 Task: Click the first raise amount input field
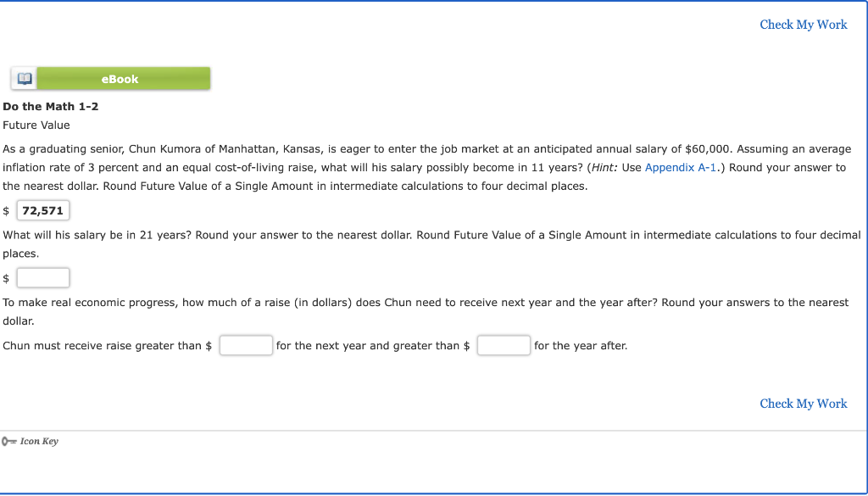(x=246, y=345)
